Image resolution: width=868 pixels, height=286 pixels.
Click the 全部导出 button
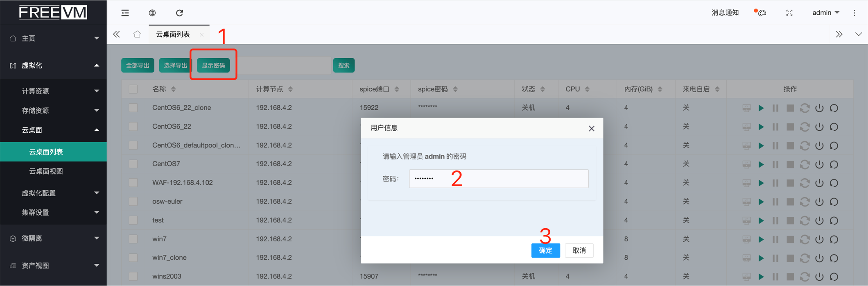click(x=138, y=66)
